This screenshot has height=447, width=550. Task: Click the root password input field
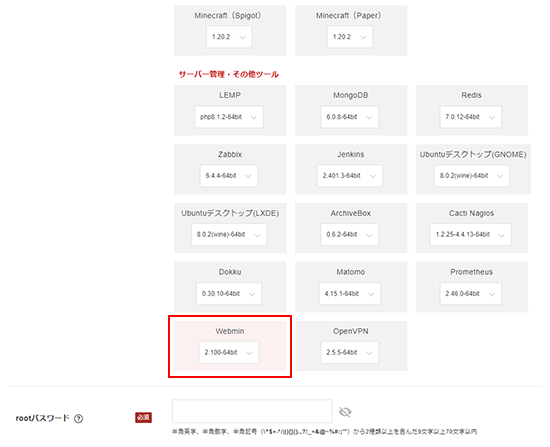click(252, 411)
